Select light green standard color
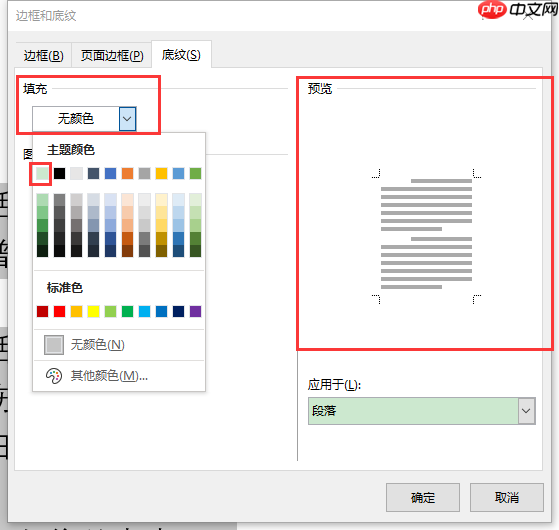559x530 pixels. point(111,312)
